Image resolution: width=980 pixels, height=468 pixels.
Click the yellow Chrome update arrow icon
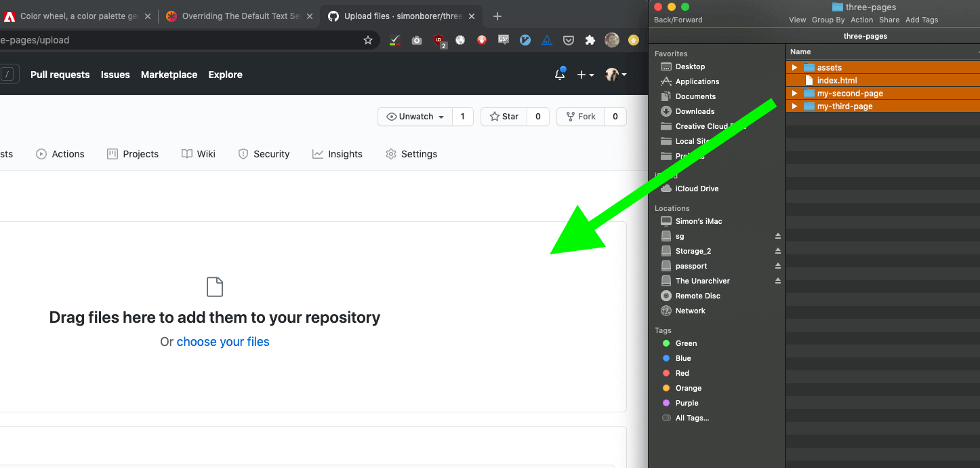pyautogui.click(x=634, y=40)
